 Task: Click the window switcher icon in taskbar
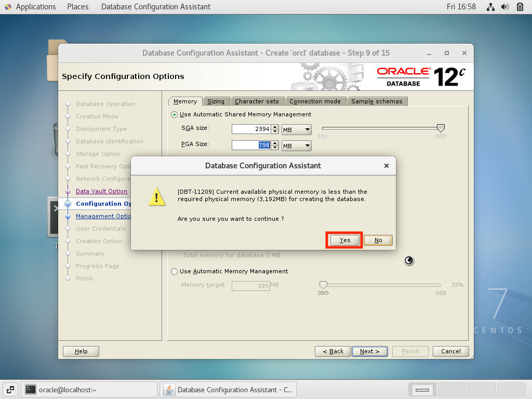(10, 390)
